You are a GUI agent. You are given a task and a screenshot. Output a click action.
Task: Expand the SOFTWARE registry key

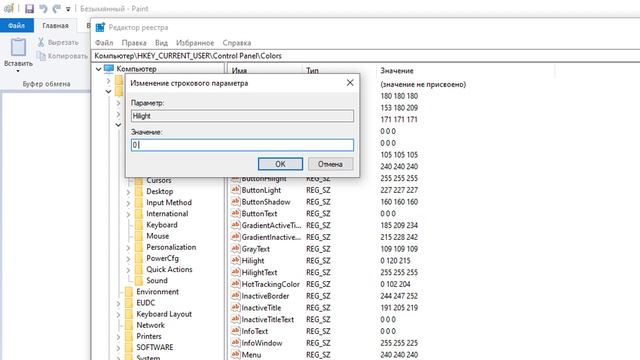coord(118,348)
